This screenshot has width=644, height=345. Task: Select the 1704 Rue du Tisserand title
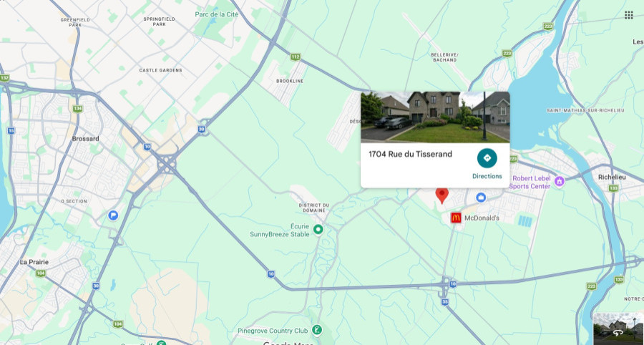410,154
